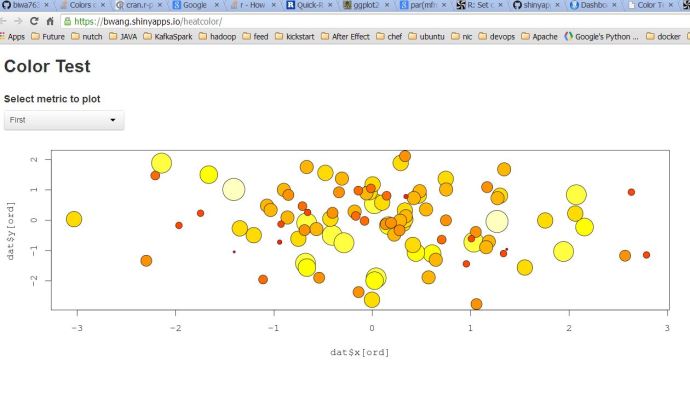Open the Apps shortcut in bookmarks bar
Image resolution: width=690 pixels, height=400 pixels.
[12, 36]
